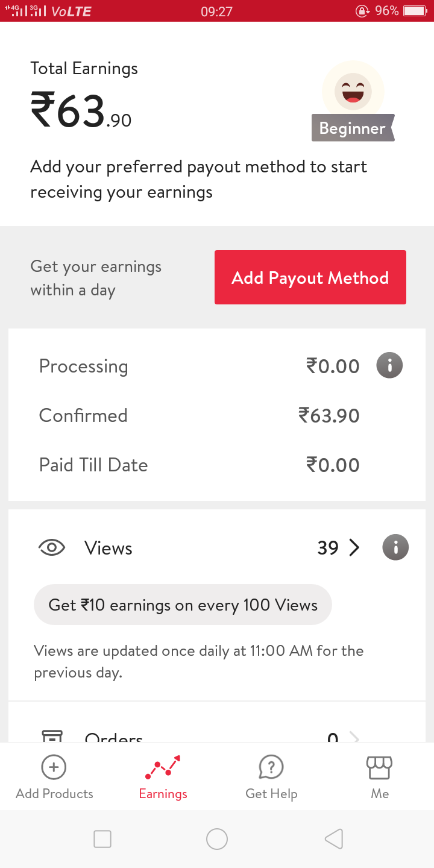Open info icon beside Views count

[x=395, y=547]
